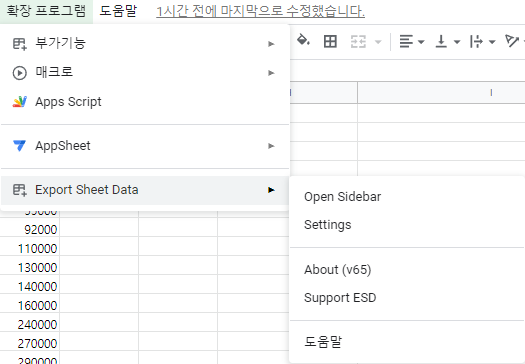Open the 부가기능 submenu
The height and width of the screenshot is (364, 525).
[145, 44]
